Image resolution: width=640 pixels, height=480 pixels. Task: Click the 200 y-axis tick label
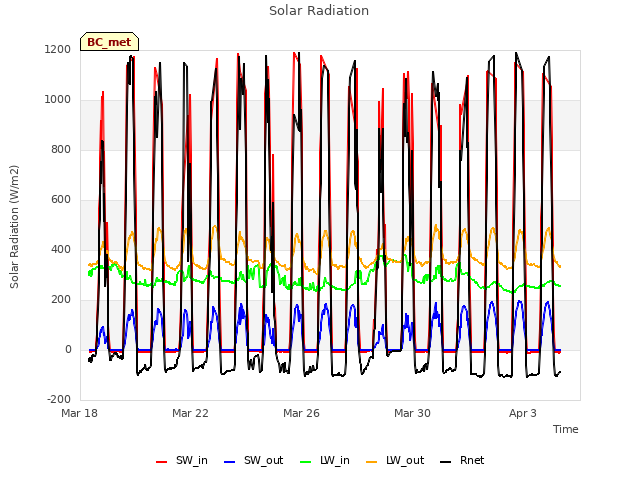[x=61, y=300]
